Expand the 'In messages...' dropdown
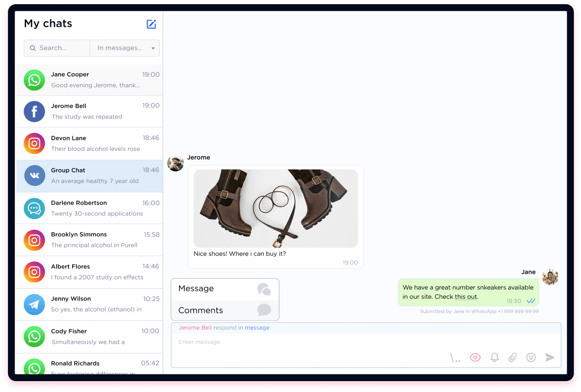581x392 pixels. click(124, 48)
